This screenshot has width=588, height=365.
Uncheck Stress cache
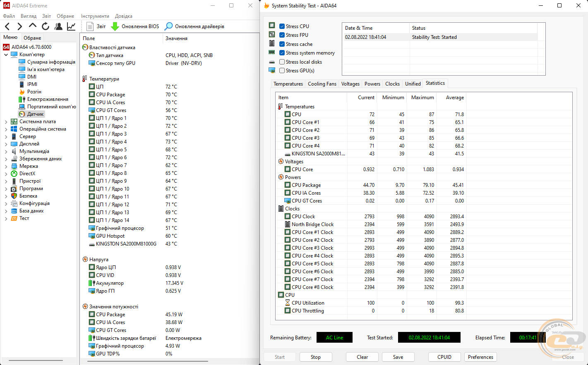[282, 44]
